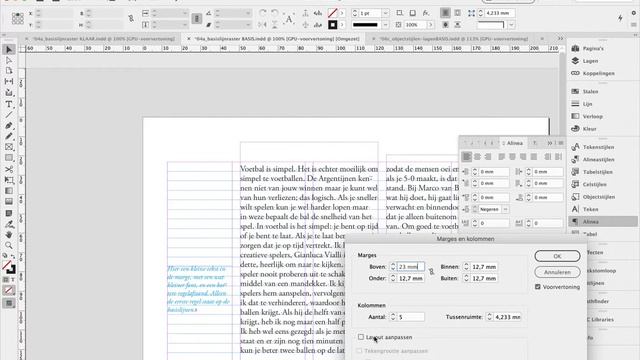The width and height of the screenshot is (640, 360).
Task: Open the Kleur panel
Action: pos(589,129)
